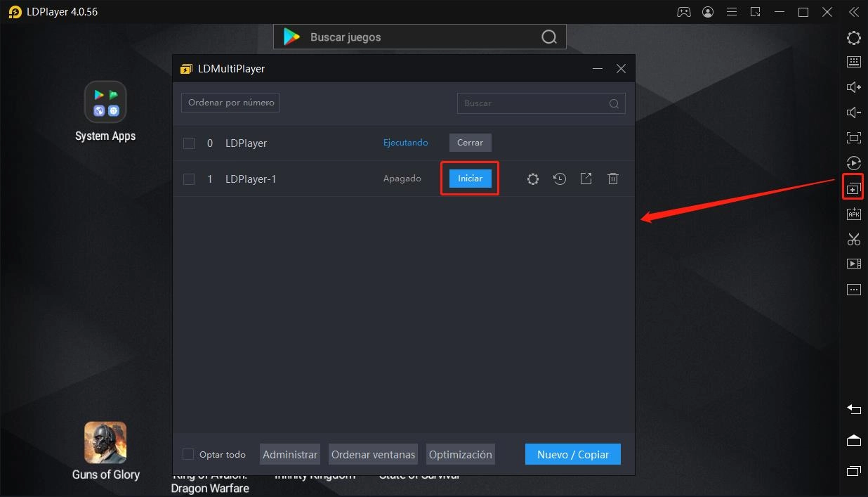Screen dimensions: 868x497
Task: Click the magnifier in the LDMultiPlayer Buscar field
Action: pos(614,103)
